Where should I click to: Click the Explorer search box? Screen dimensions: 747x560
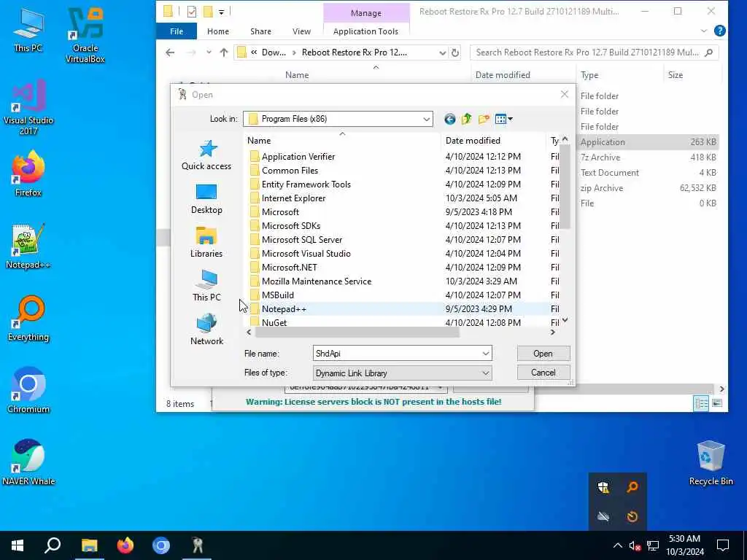point(594,52)
